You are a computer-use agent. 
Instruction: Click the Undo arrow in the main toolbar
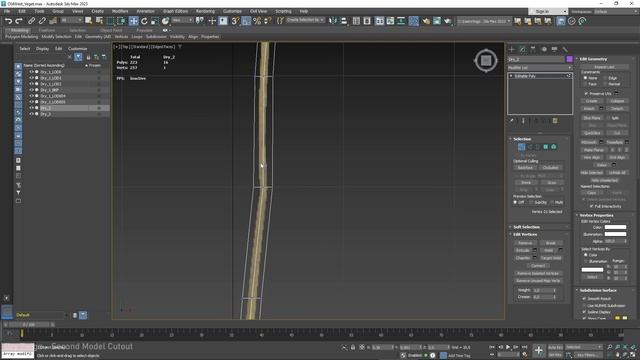(9, 21)
